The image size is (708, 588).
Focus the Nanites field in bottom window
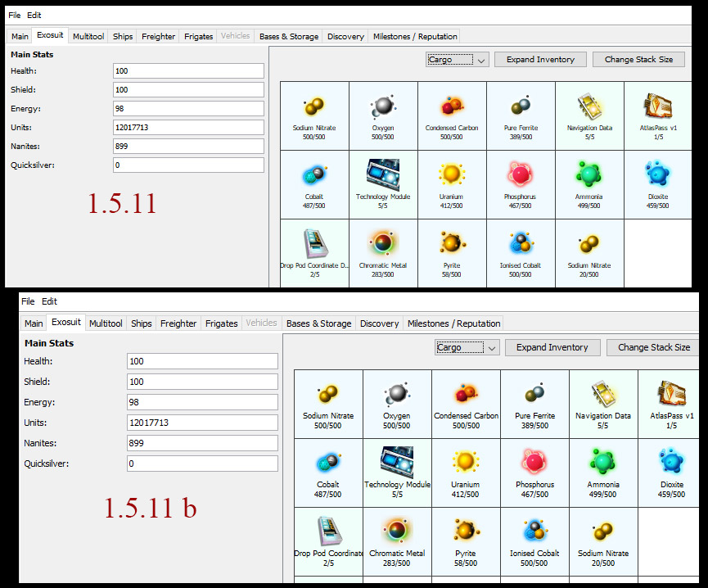pyautogui.click(x=202, y=443)
